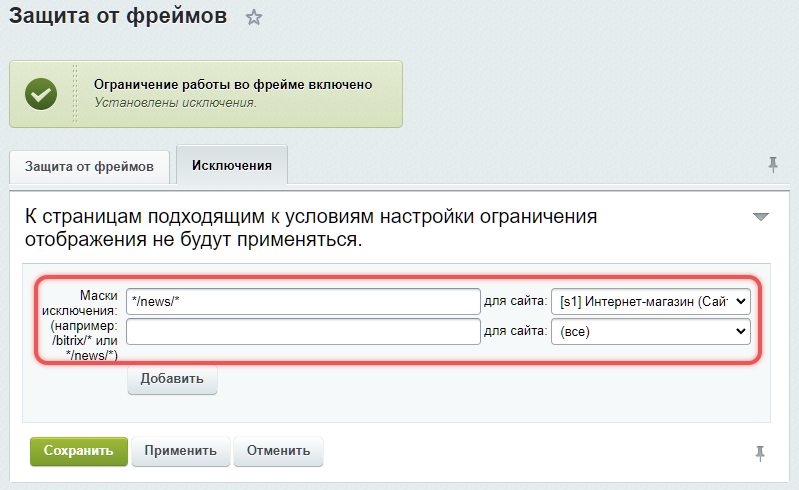Expand the (все) site dropdown
Image resolution: width=799 pixels, height=490 pixels.
point(650,332)
